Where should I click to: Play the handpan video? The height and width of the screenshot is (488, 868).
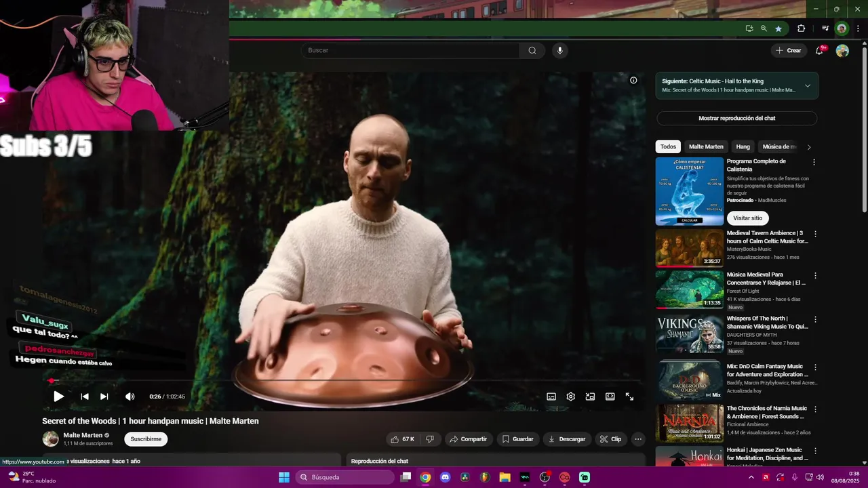[58, 396]
